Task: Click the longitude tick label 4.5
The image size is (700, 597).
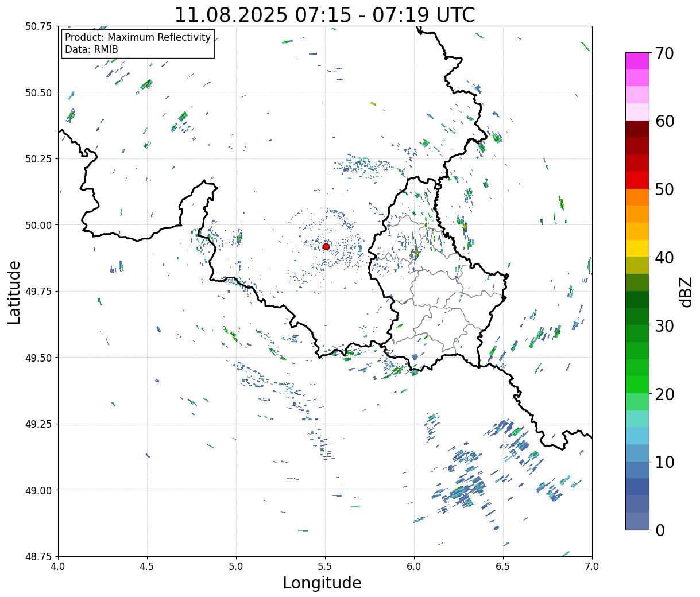Action: pos(147,567)
